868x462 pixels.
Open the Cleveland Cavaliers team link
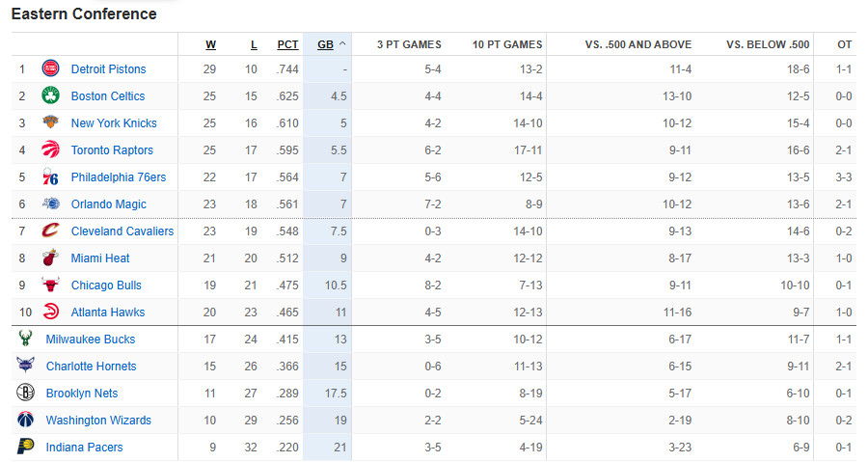[x=122, y=231]
